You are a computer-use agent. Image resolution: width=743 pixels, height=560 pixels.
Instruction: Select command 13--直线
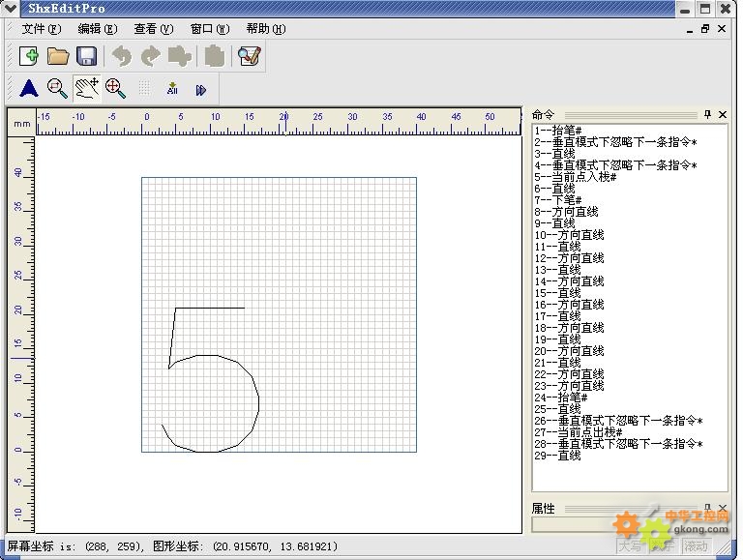(x=557, y=270)
